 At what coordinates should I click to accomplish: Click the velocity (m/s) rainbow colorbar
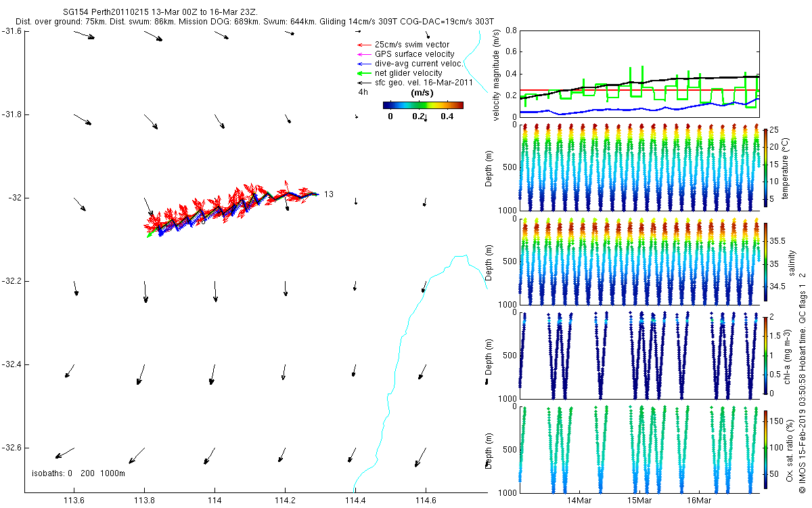coord(423,105)
